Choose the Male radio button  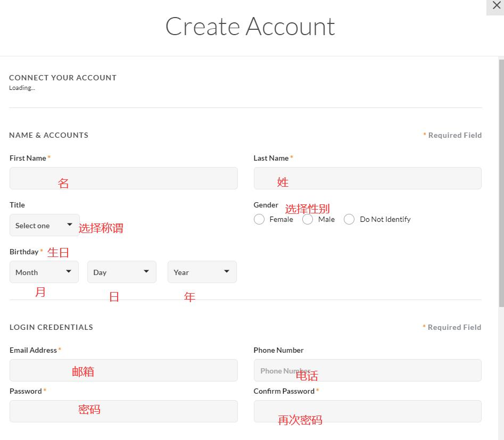308,219
